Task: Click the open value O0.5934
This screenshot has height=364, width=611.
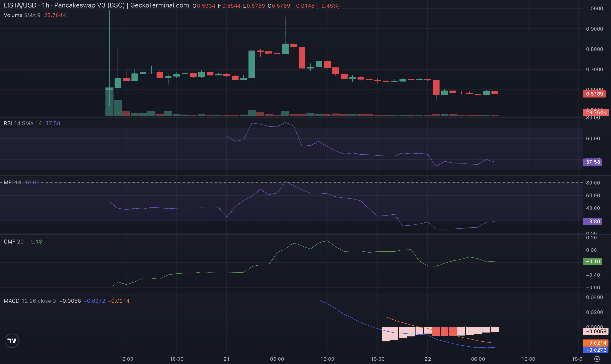Action: (204, 6)
